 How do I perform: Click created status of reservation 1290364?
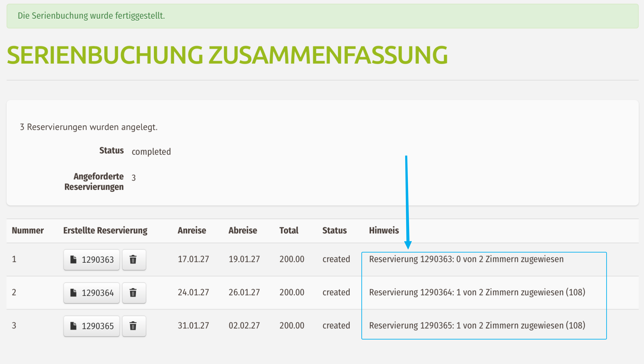(x=336, y=292)
